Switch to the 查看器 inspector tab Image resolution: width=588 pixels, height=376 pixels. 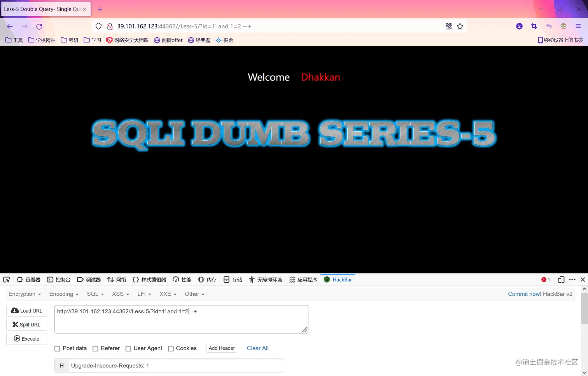pyautogui.click(x=29, y=280)
